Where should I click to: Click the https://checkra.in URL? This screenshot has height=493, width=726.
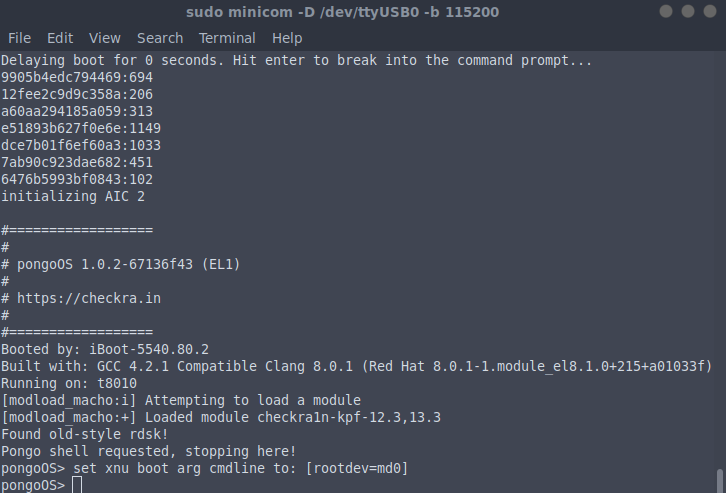pyautogui.click(x=89, y=298)
